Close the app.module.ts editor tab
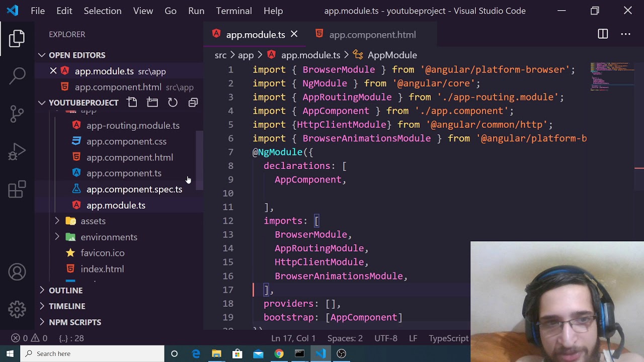644x362 pixels. click(294, 34)
